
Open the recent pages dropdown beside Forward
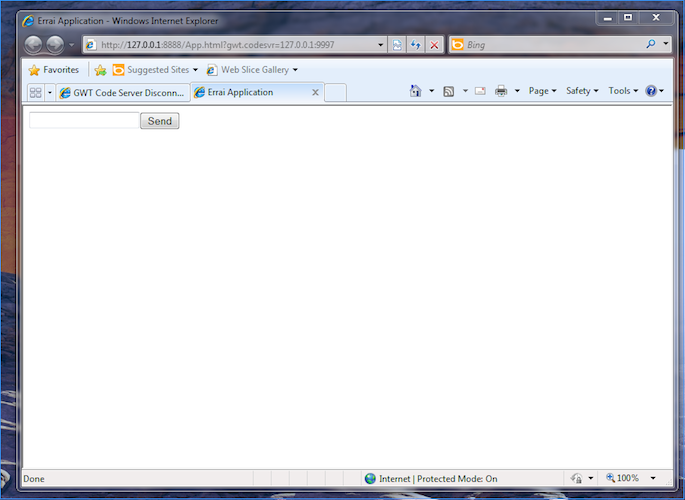[72, 45]
